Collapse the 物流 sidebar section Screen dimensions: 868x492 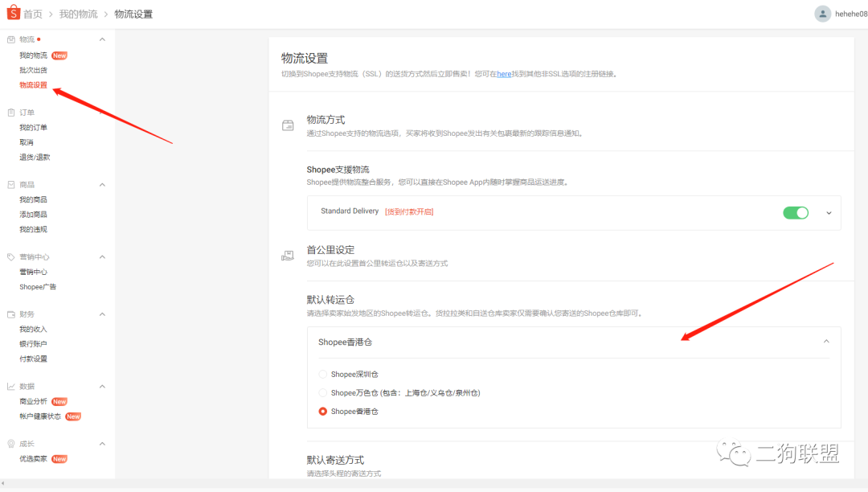click(102, 39)
